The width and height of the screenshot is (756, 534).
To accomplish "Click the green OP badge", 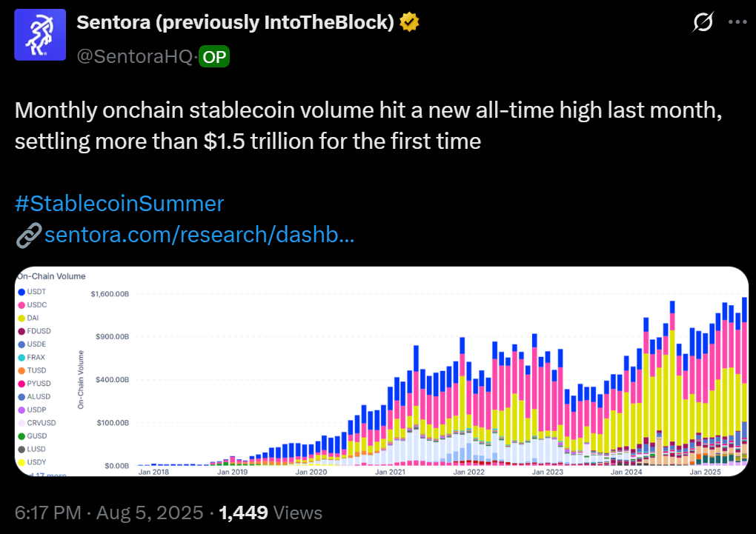I will [214, 57].
